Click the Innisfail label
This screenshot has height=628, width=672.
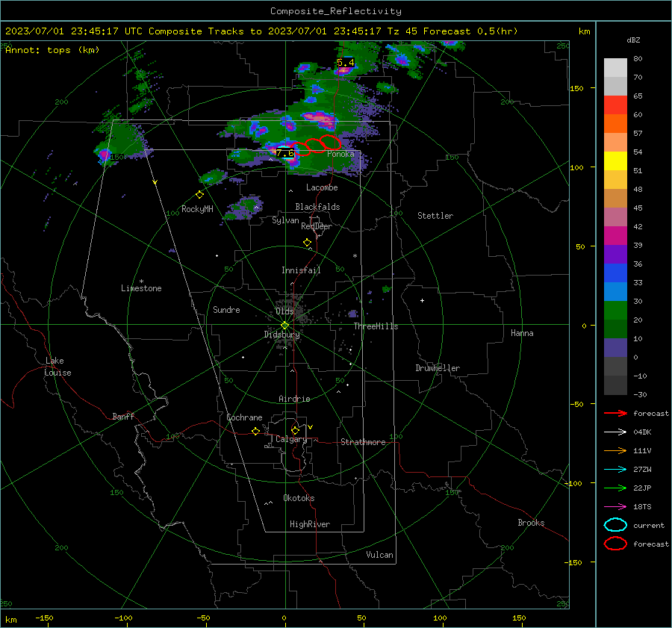tap(301, 270)
